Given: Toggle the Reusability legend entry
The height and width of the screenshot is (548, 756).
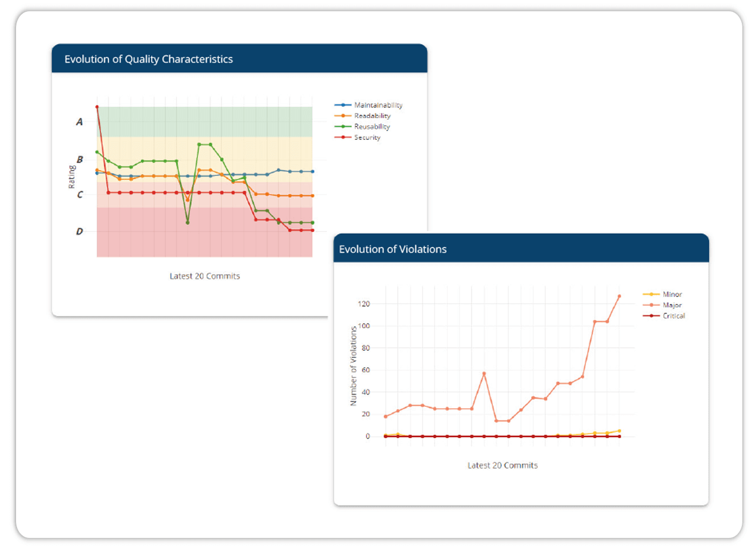Looking at the screenshot, I should 362,126.
